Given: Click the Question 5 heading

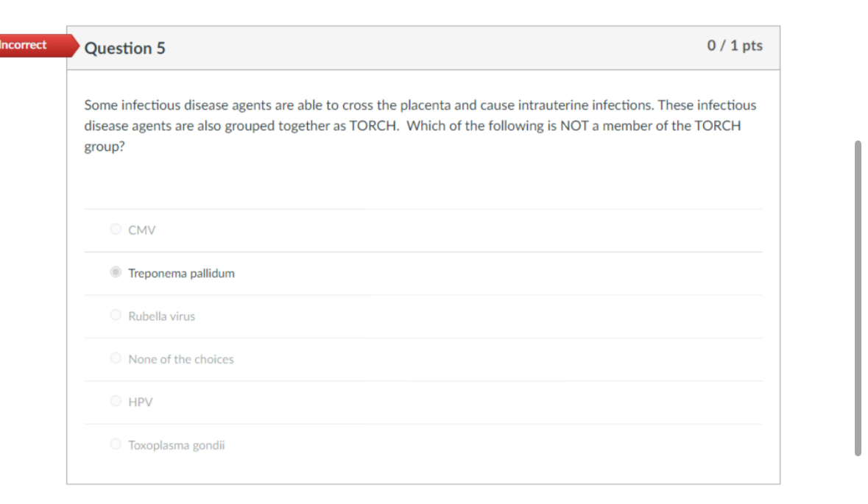Looking at the screenshot, I should [124, 48].
